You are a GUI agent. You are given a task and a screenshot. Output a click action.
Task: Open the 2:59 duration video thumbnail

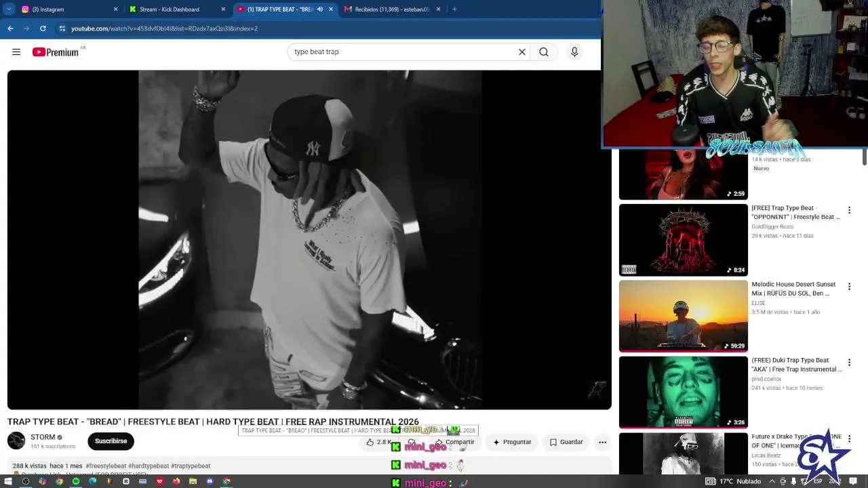pos(683,174)
